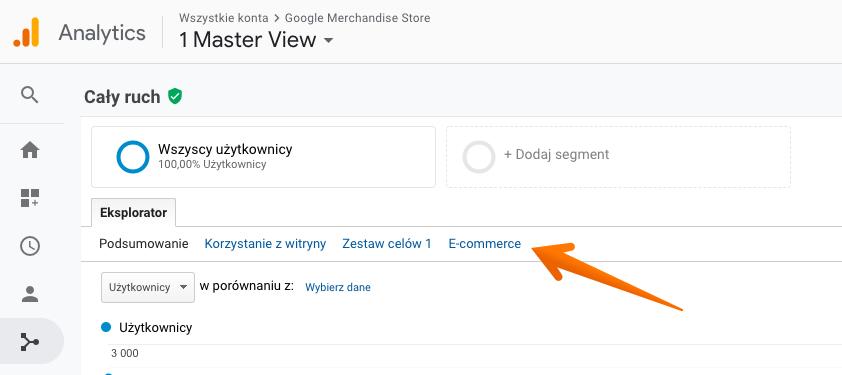Click the Google Analytics logo icon
The height and width of the screenshot is (375, 842).
pos(26,32)
